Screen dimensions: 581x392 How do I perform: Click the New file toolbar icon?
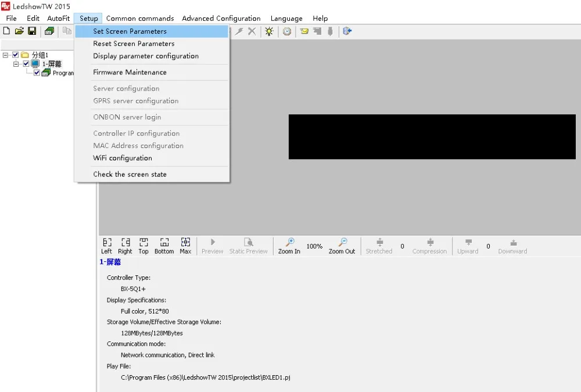pos(6,31)
